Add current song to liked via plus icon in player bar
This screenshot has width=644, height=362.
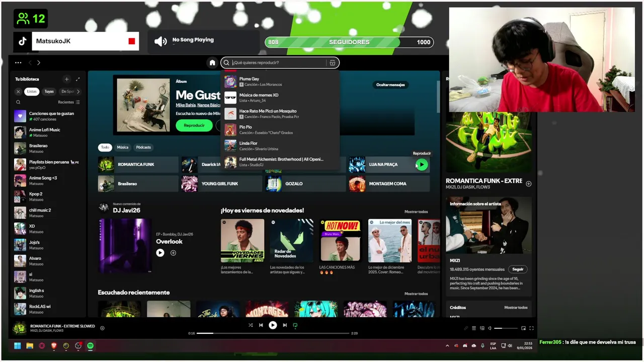(102, 328)
